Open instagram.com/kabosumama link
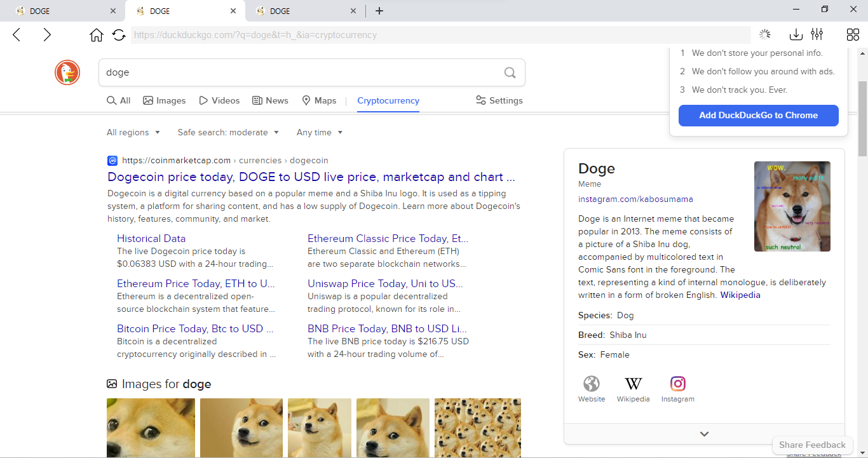Image resolution: width=868 pixels, height=458 pixels. (x=635, y=199)
